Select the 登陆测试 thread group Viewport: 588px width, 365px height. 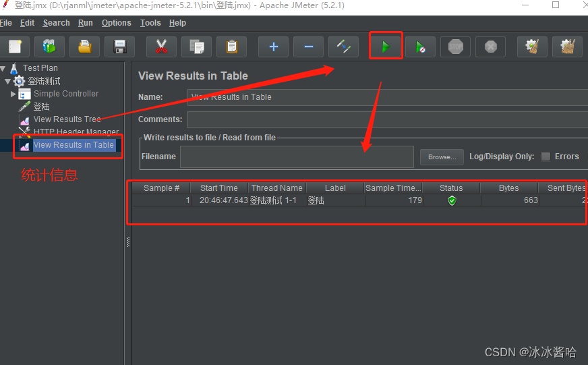click(x=44, y=81)
